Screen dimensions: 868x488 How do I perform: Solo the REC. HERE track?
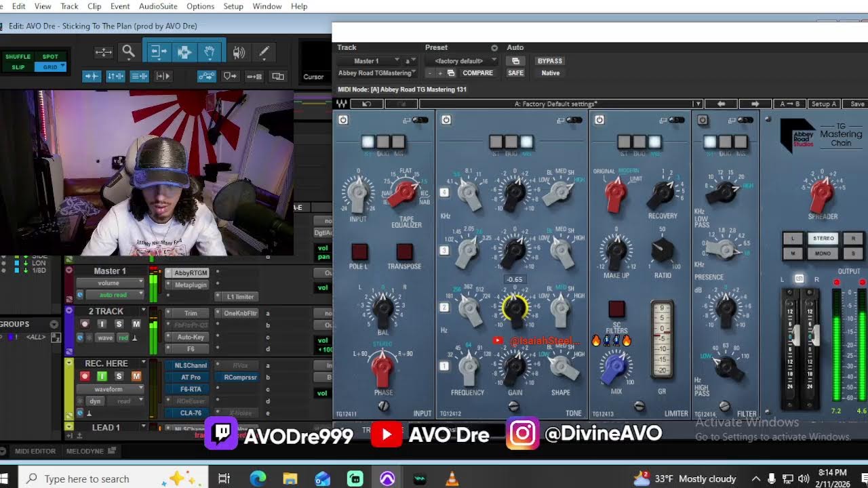pyautogui.click(x=119, y=376)
